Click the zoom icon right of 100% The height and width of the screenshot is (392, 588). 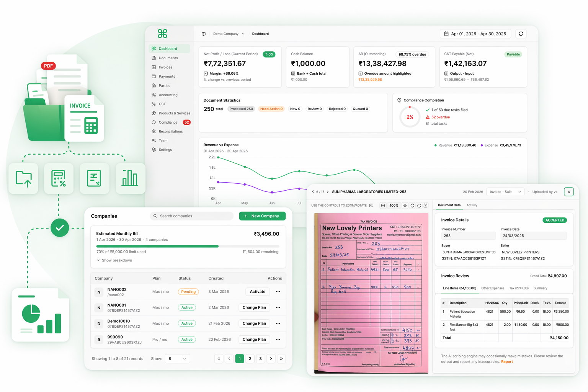point(405,206)
